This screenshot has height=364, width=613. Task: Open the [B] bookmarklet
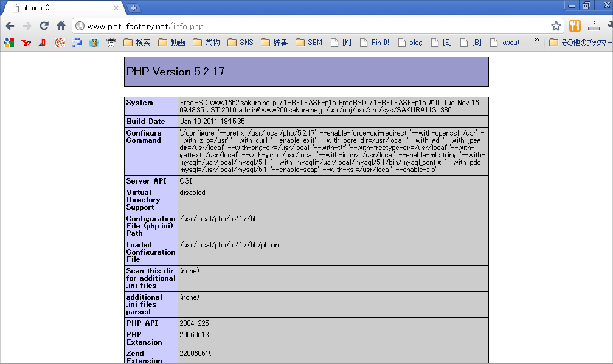click(471, 43)
